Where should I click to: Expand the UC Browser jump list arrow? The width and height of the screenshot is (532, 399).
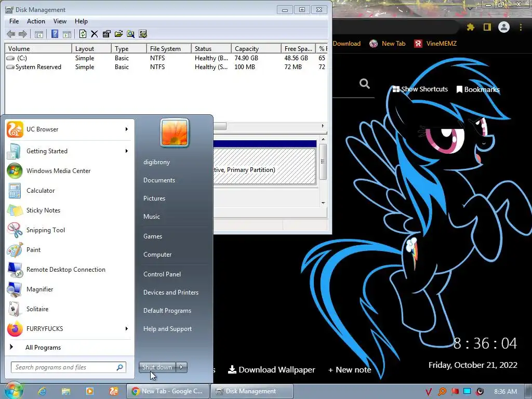[127, 129]
